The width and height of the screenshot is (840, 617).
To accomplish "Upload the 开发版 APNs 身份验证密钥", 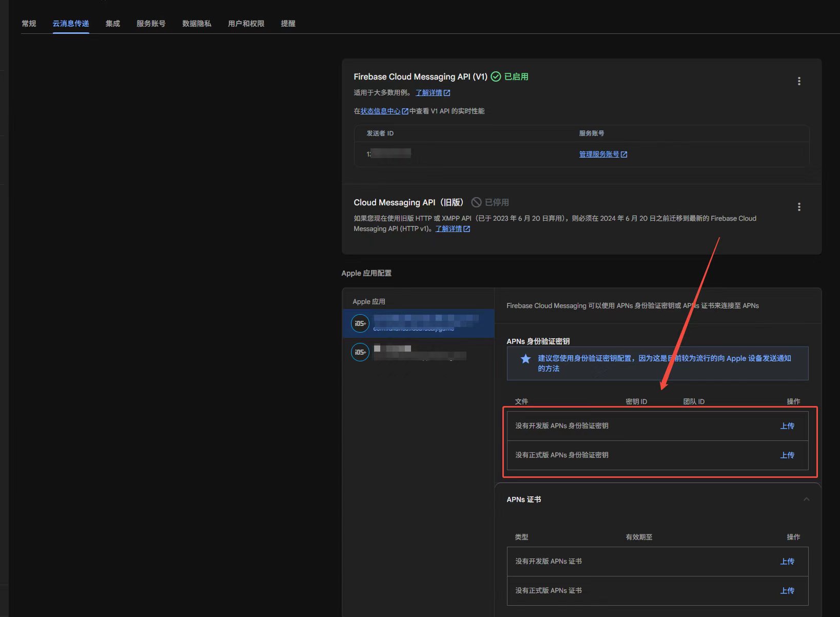I will 787,426.
